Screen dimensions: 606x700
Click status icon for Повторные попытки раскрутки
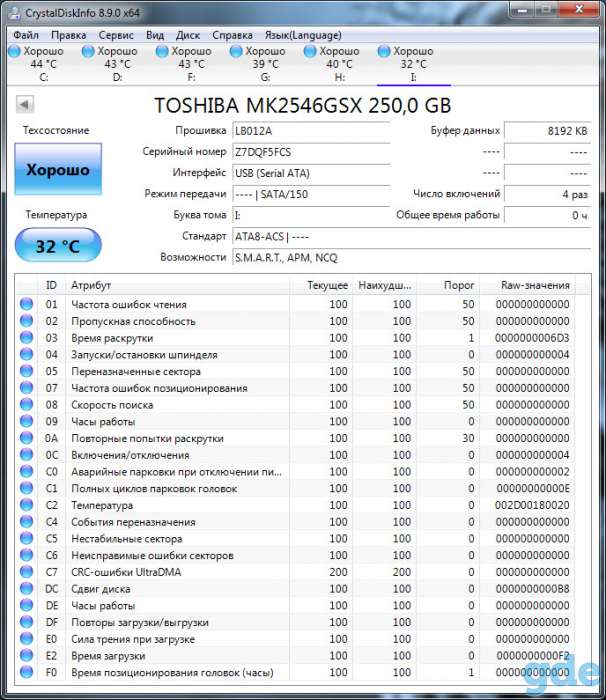[27, 438]
